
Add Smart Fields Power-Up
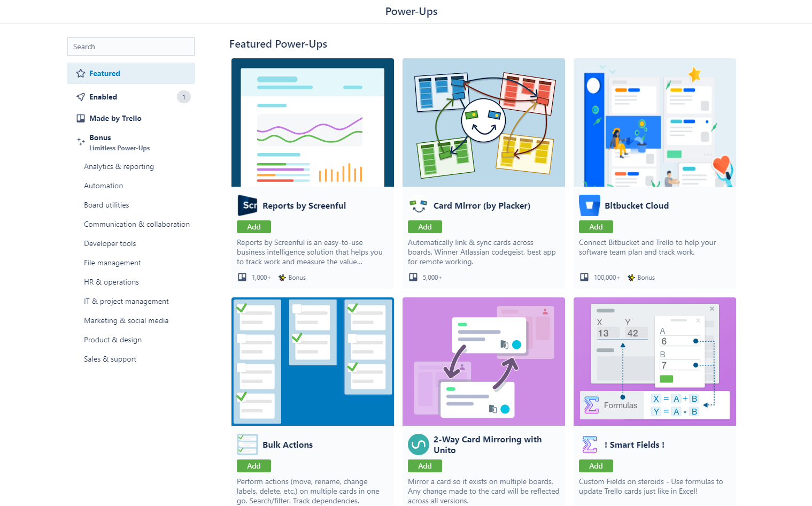tap(596, 466)
